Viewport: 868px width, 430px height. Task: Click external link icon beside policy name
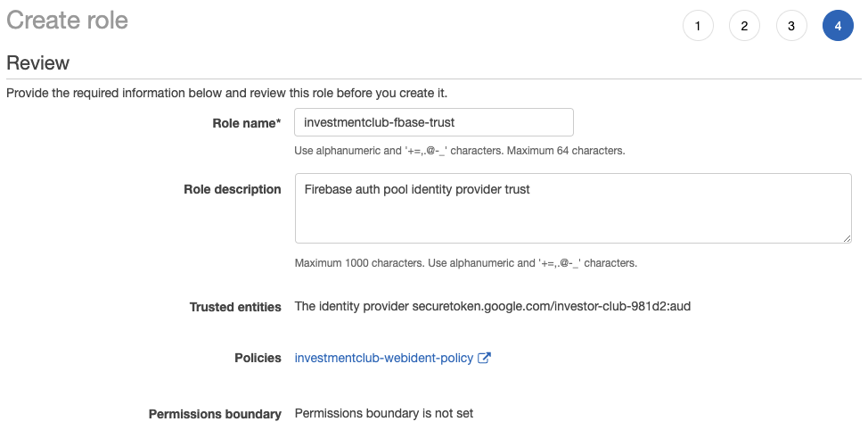(x=485, y=358)
